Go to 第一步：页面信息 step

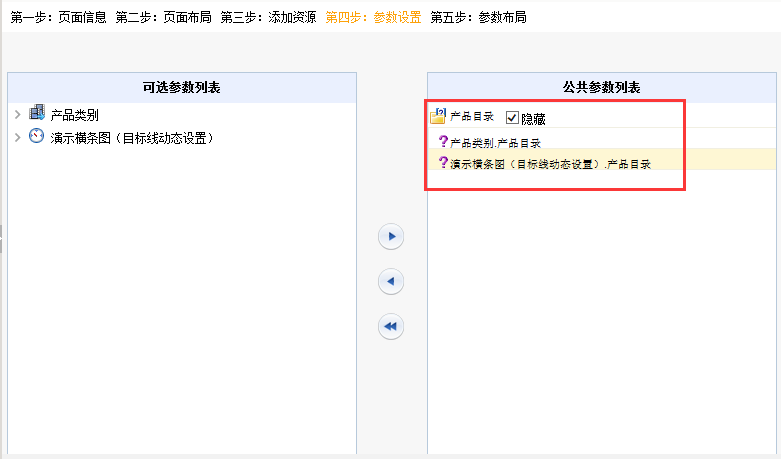tap(58, 17)
